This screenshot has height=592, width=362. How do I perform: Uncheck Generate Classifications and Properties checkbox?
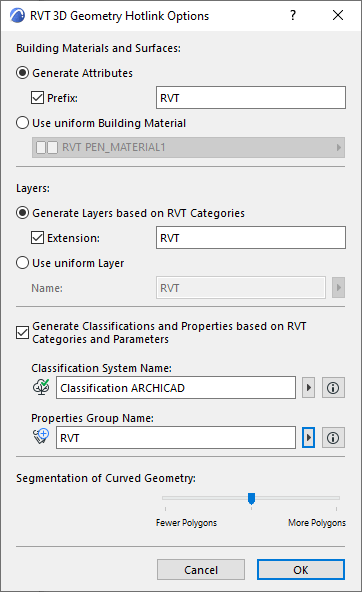[22, 333]
